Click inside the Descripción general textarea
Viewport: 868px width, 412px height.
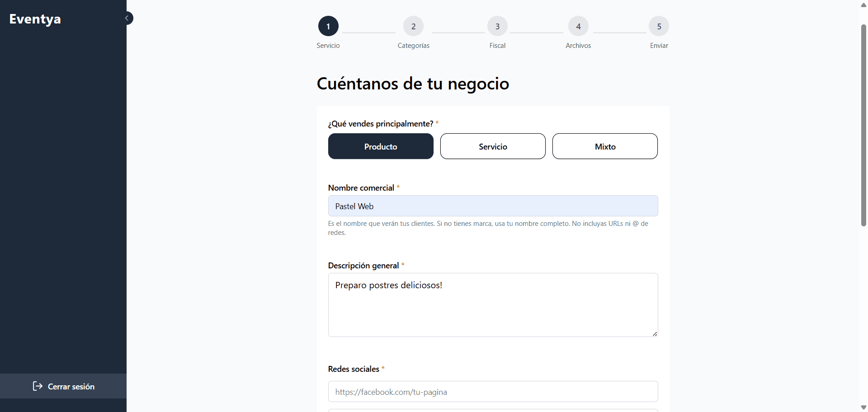pos(493,305)
